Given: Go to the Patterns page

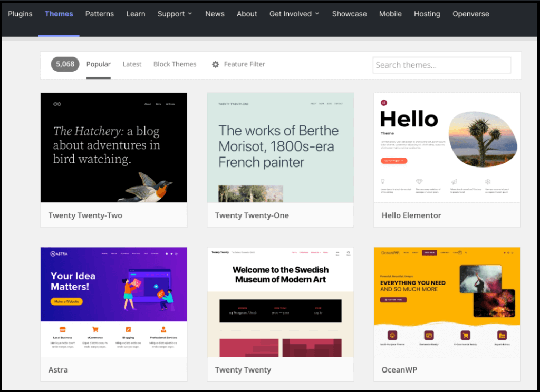Looking at the screenshot, I should pos(100,14).
